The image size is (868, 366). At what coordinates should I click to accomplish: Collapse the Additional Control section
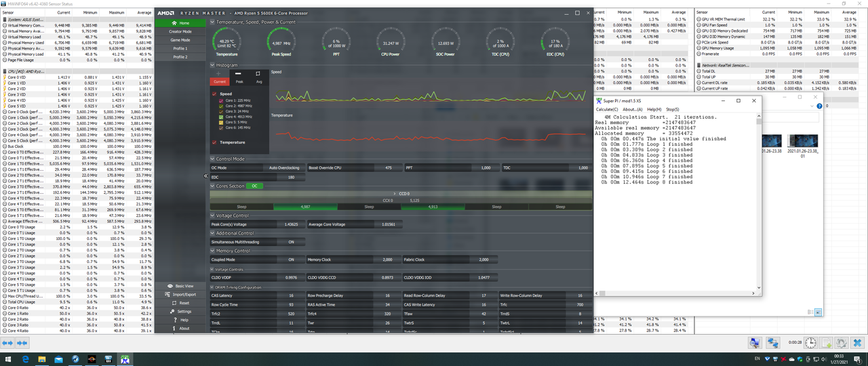[212, 233]
